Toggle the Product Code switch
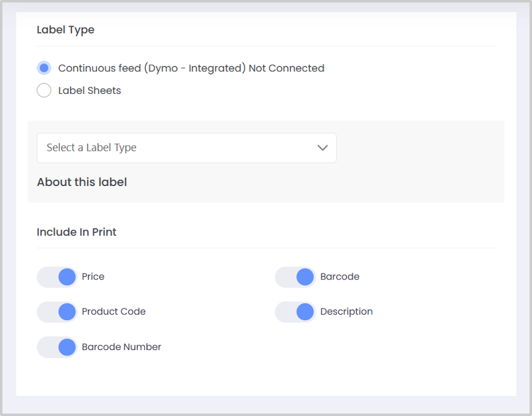The image size is (532, 416). (x=57, y=312)
